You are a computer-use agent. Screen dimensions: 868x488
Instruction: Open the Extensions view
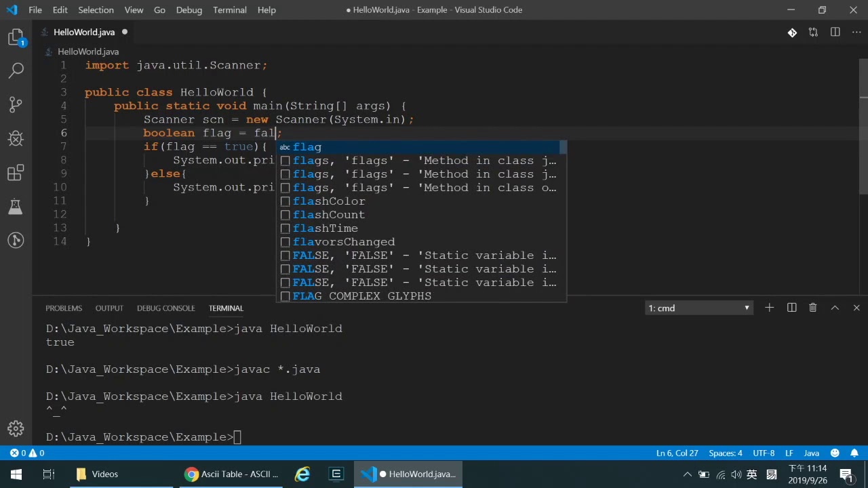pos(16,173)
